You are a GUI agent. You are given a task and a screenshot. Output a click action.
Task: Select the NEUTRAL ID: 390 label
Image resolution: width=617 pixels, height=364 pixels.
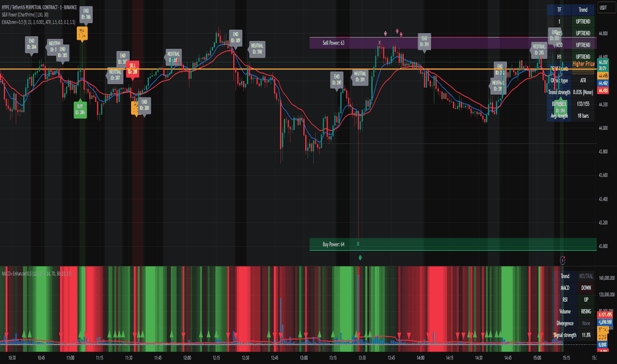[257, 49]
